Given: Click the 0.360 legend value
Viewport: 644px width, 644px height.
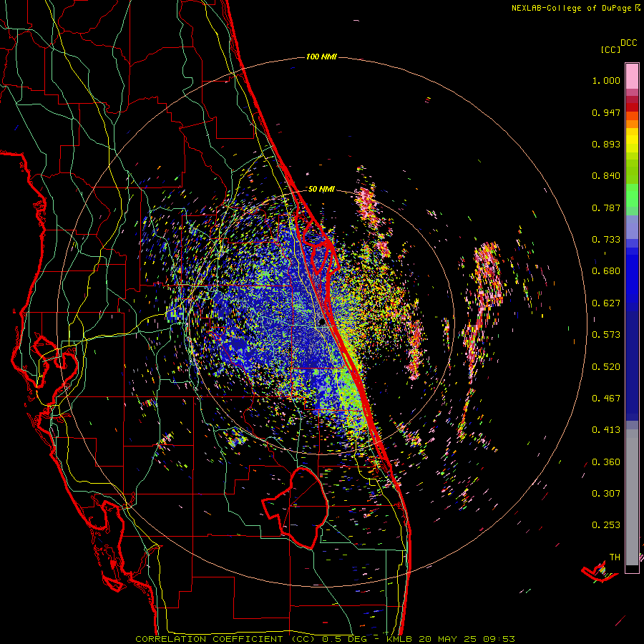Looking at the screenshot, I should 606,462.
